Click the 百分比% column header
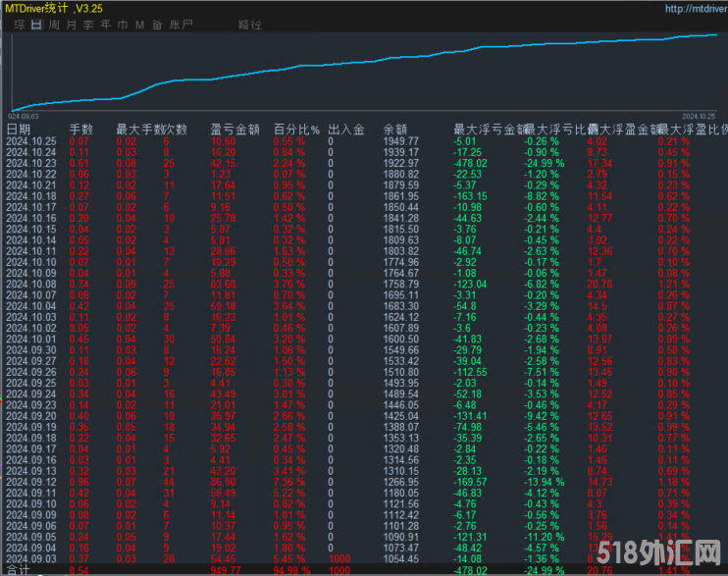Screen dimensions: 728x576 pos(296,129)
